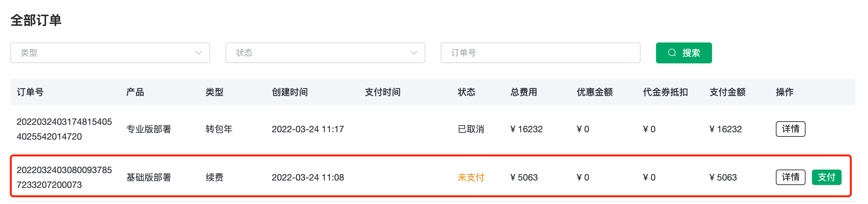Image resolution: width=868 pixels, height=204 pixels.
Task: Select the 优惠金额 column header
Action: tap(594, 92)
